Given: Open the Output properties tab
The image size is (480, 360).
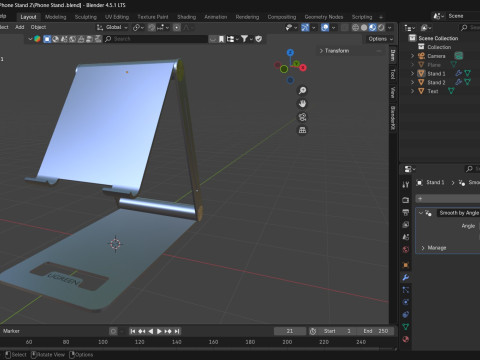Looking at the screenshot, I should point(406,212).
